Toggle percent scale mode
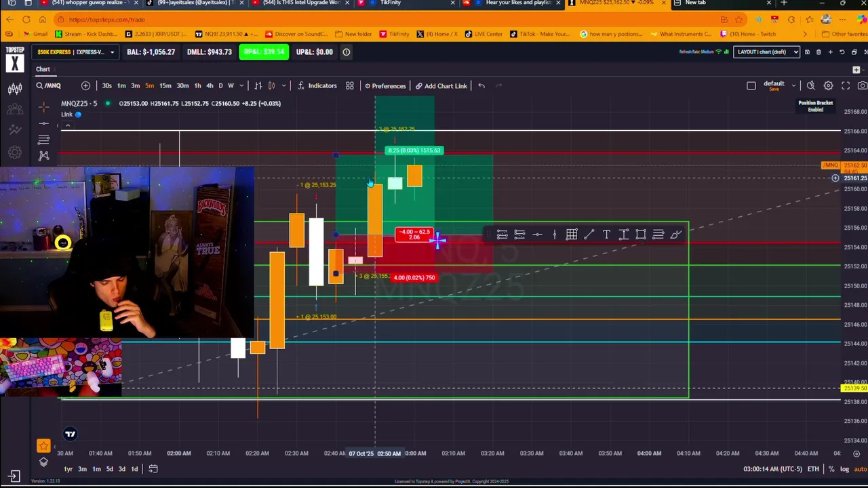Image resolution: width=868 pixels, height=488 pixels. 831,469
